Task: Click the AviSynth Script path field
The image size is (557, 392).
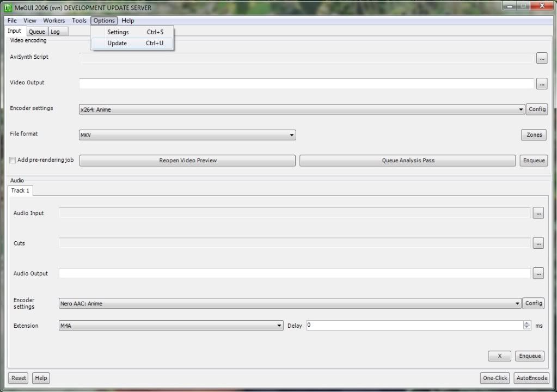Action: click(307, 58)
